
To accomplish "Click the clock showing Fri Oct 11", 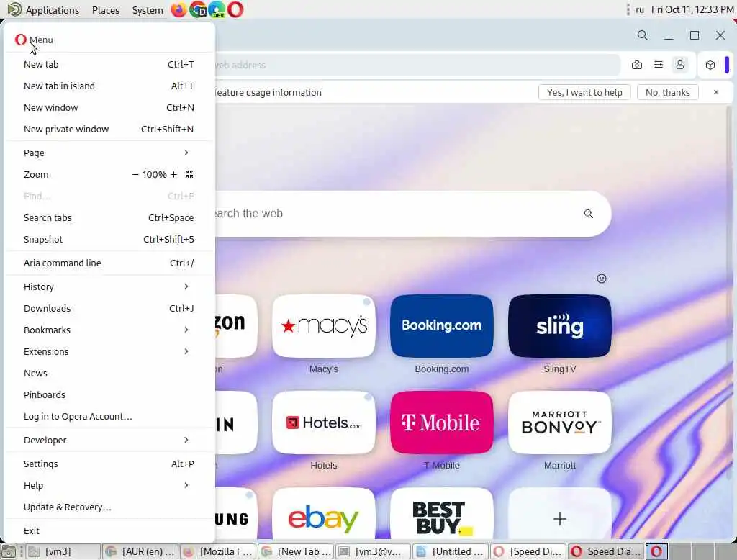I will 692,9.
